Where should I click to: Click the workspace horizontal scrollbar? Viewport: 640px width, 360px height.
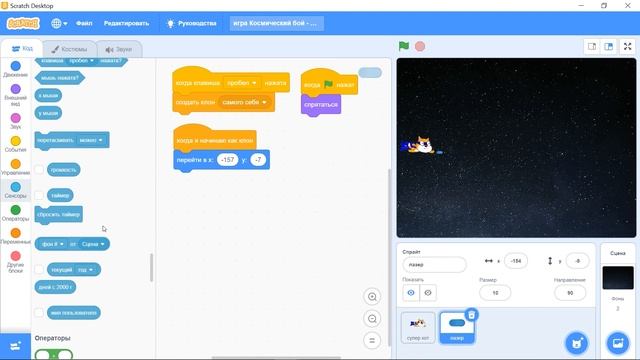[276, 358]
